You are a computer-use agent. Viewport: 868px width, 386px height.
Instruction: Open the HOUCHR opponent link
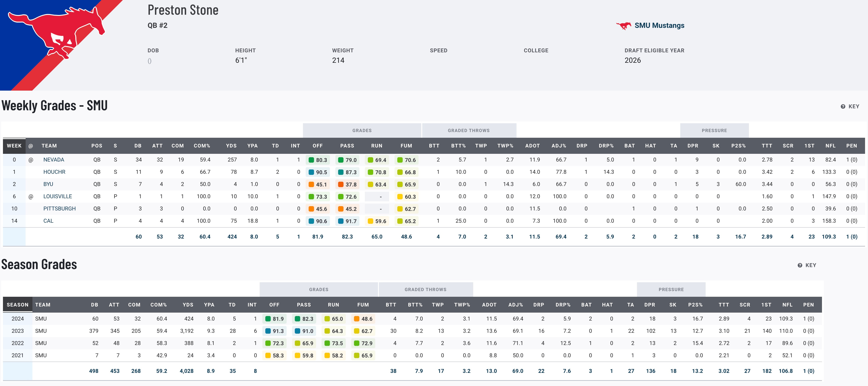[x=54, y=172]
